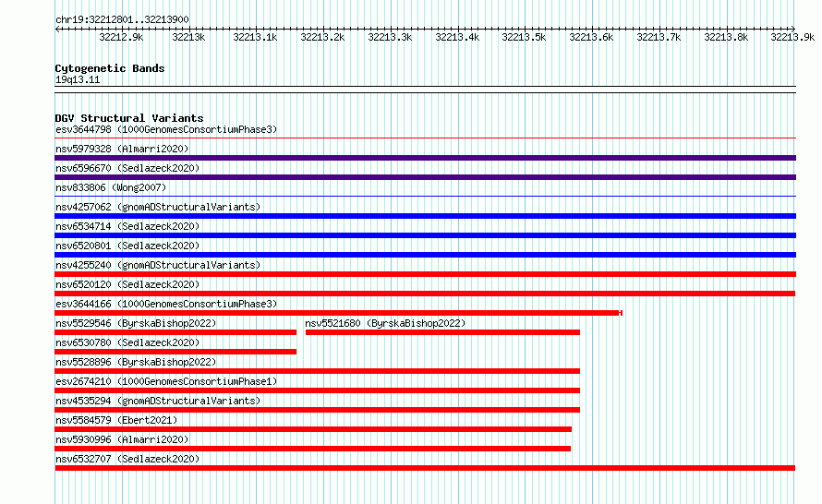
Task: Click the 32213.4k ruler tick label
Action: coord(457,37)
